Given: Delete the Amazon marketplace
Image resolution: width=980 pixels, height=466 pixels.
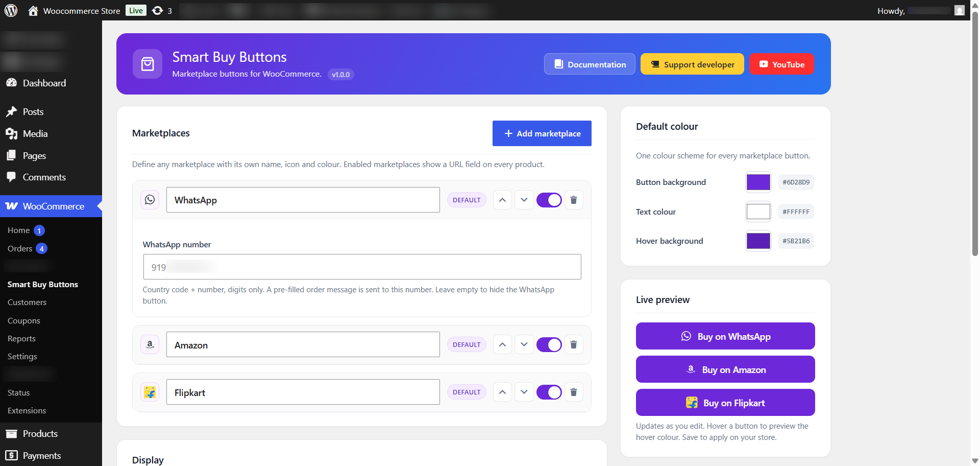Looking at the screenshot, I should coord(574,344).
